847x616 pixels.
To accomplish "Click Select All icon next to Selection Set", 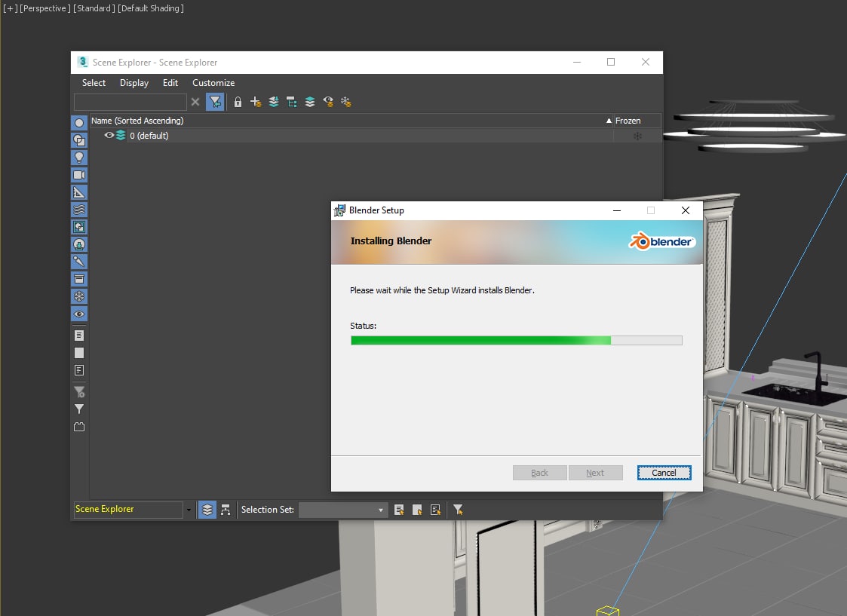I will pyautogui.click(x=399, y=510).
